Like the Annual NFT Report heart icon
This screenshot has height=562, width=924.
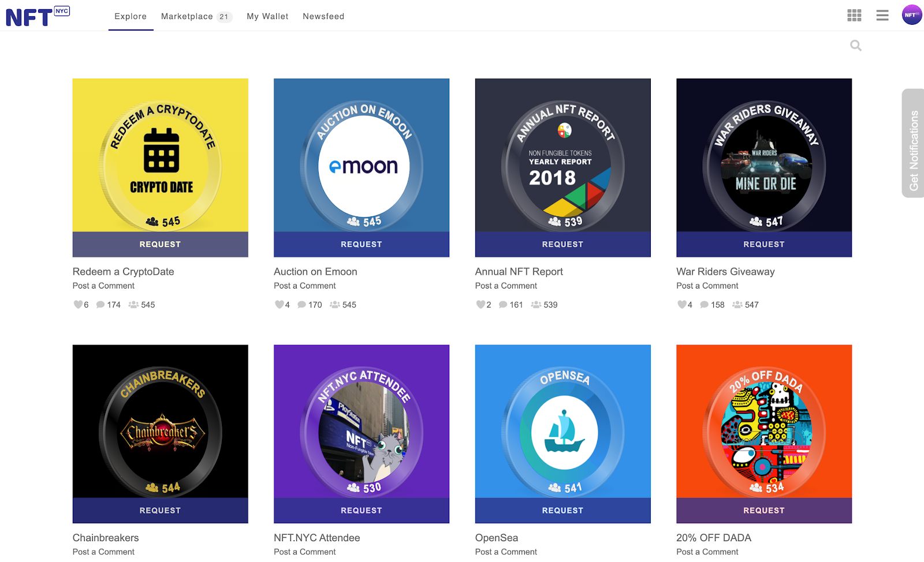(480, 305)
